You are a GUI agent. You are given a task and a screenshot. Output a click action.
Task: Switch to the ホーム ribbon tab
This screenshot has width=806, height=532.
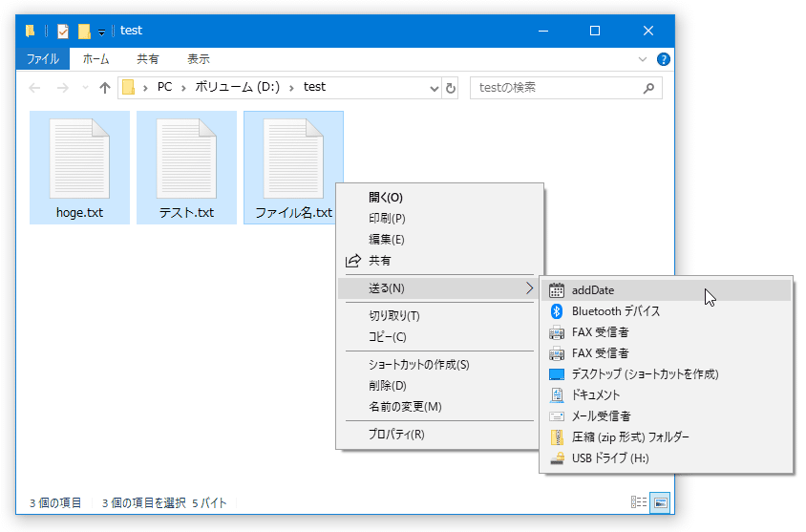pyautogui.click(x=96, y=59)
